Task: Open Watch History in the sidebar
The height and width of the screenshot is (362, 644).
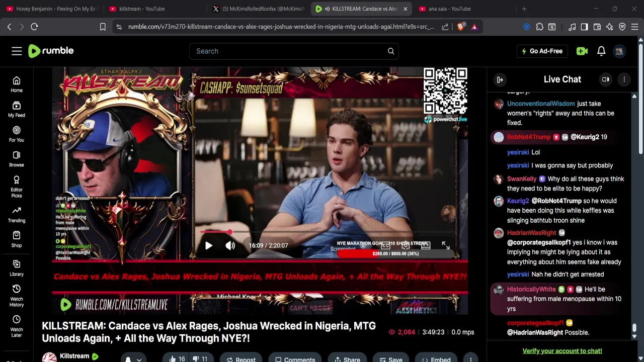Action: [17, 296]
